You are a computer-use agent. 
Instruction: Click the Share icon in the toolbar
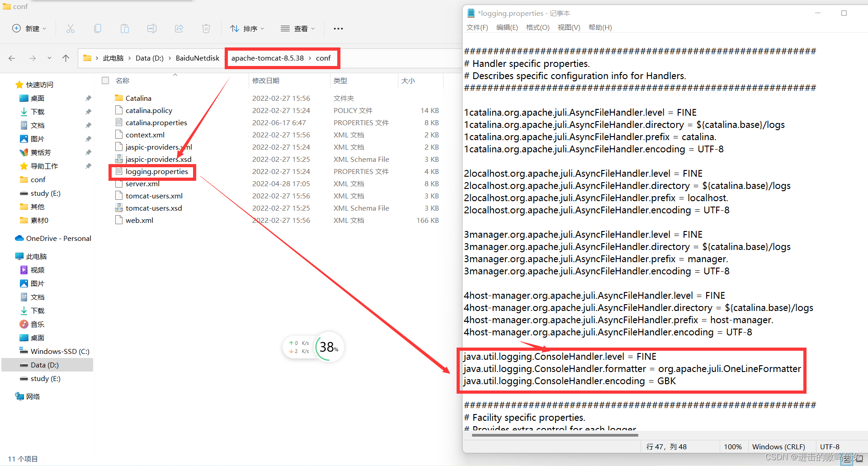tap(179, 28)
